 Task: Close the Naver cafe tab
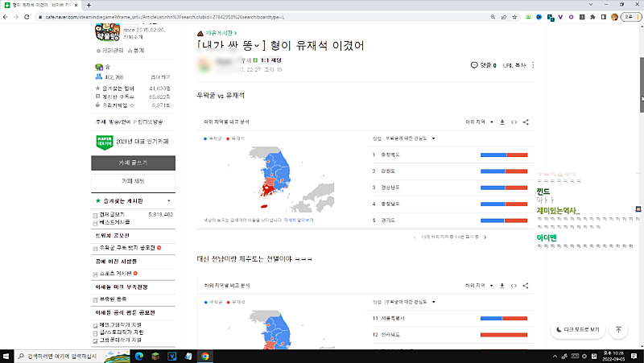76,5
